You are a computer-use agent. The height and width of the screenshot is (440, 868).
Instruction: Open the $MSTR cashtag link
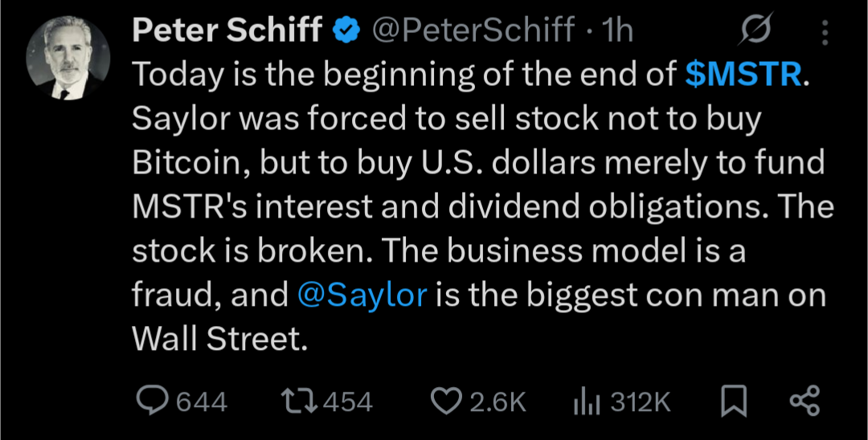point(743,75)
